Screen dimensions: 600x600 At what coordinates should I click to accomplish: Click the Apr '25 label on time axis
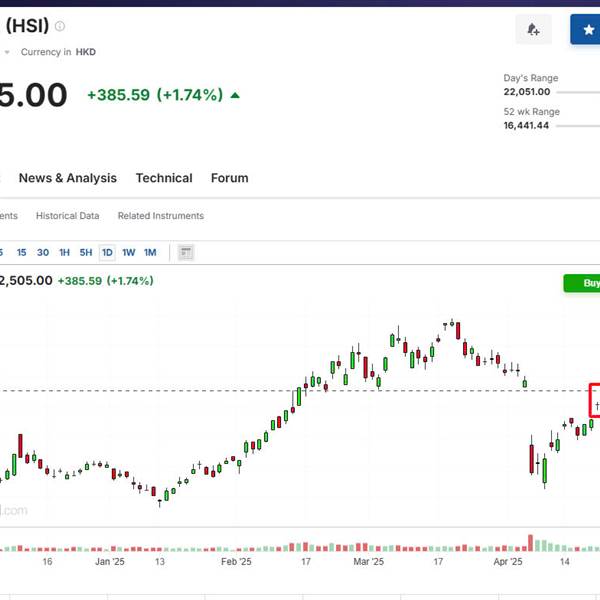click(508, 562)
